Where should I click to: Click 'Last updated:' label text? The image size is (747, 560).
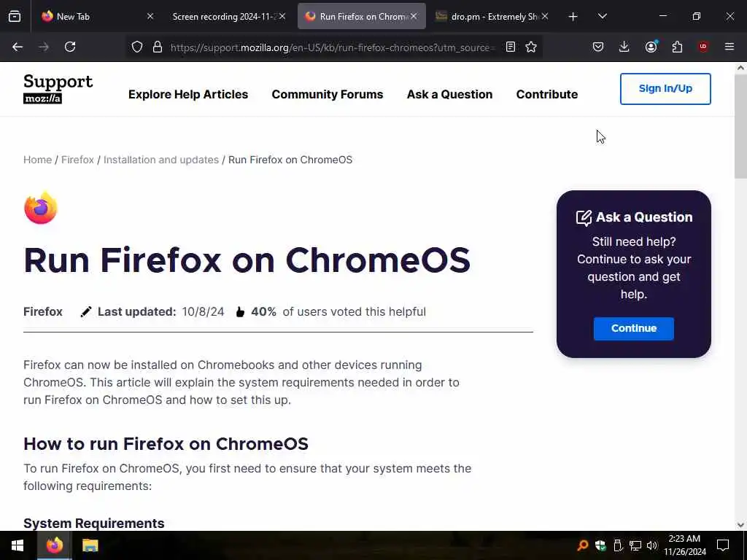[x=136, y=311]
